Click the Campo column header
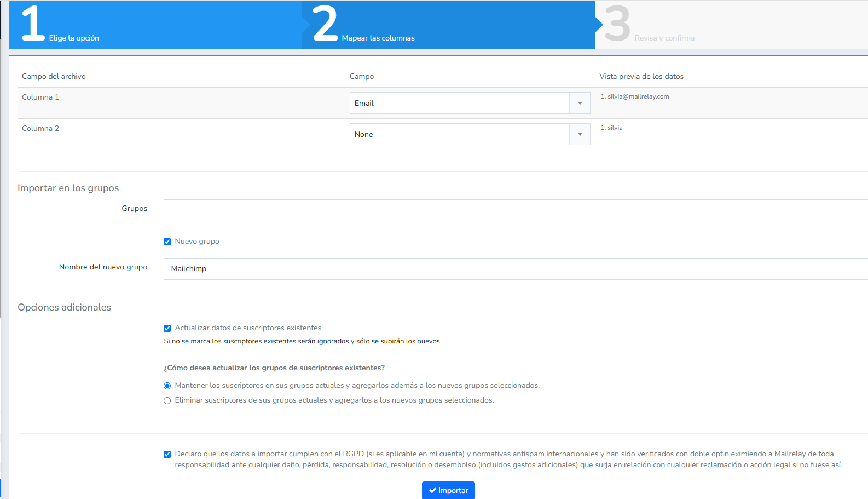 point(362,76)
